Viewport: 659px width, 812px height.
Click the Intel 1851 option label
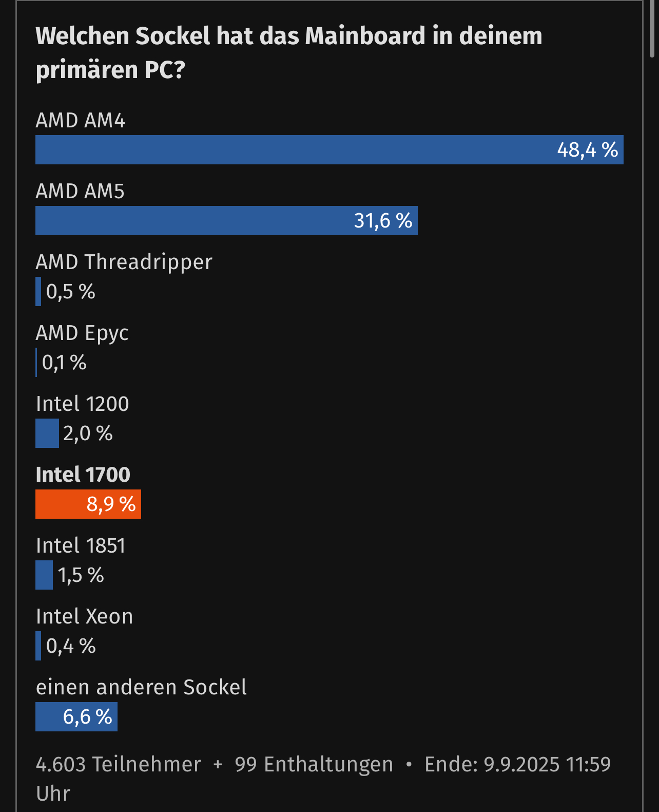[x=81, y=545]
